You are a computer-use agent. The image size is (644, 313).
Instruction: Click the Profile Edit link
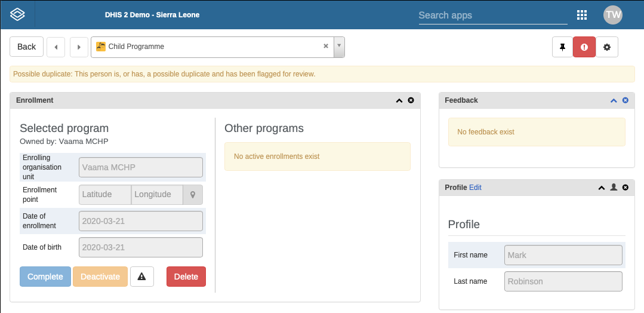[x=475, y=188]
